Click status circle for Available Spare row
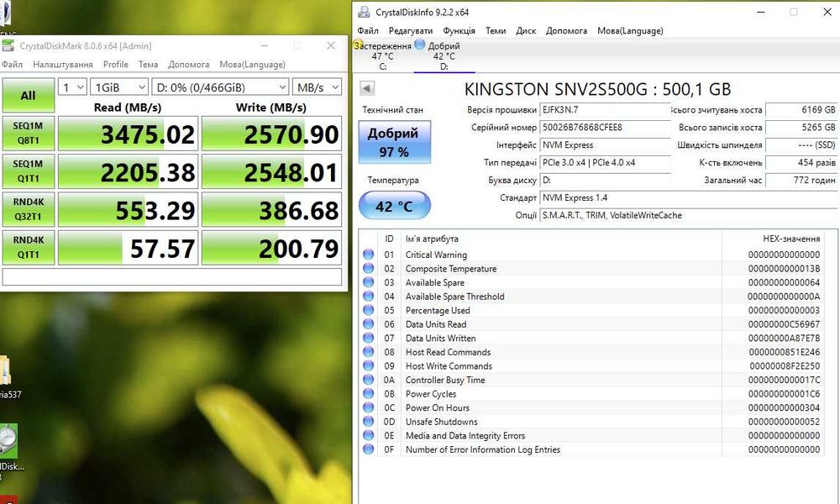Image resolution: width=840 pixels, height=504 pixels. 368,282
